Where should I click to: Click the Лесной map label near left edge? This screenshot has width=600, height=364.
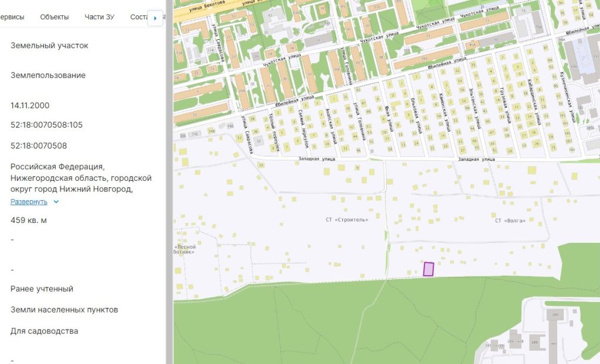click(x=185, y=247)
